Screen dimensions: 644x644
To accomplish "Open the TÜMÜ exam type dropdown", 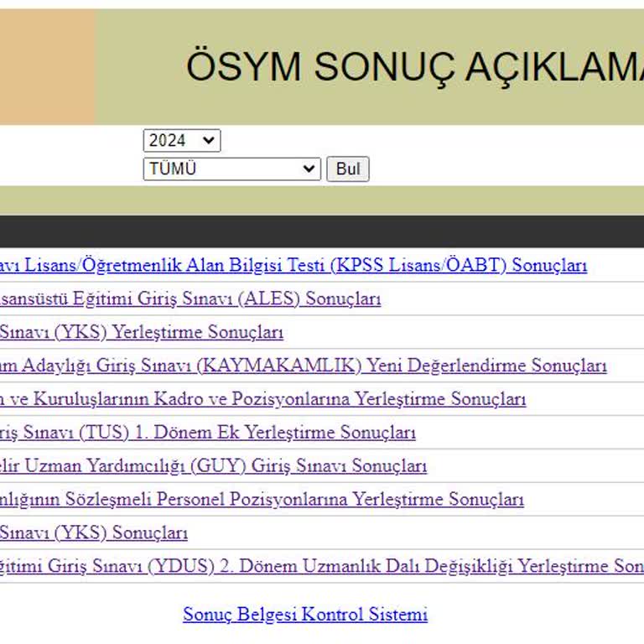I will coord(231,169).
